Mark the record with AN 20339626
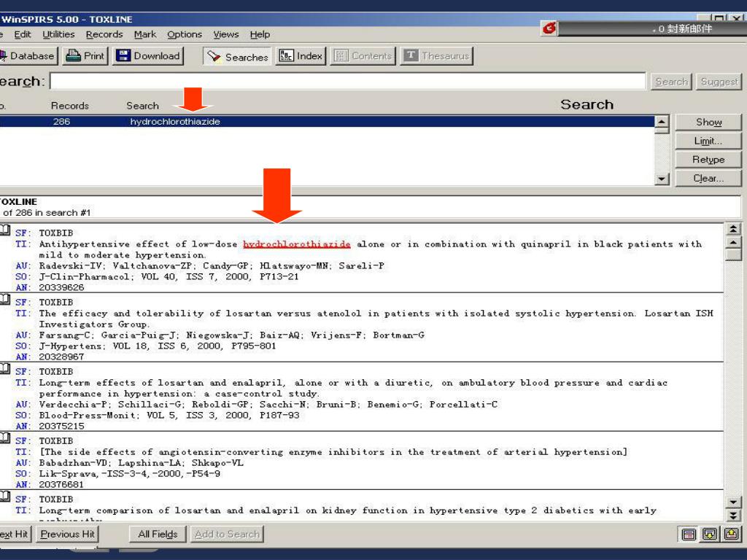Viewport: 747px width, 560px height. click(5, 230)
